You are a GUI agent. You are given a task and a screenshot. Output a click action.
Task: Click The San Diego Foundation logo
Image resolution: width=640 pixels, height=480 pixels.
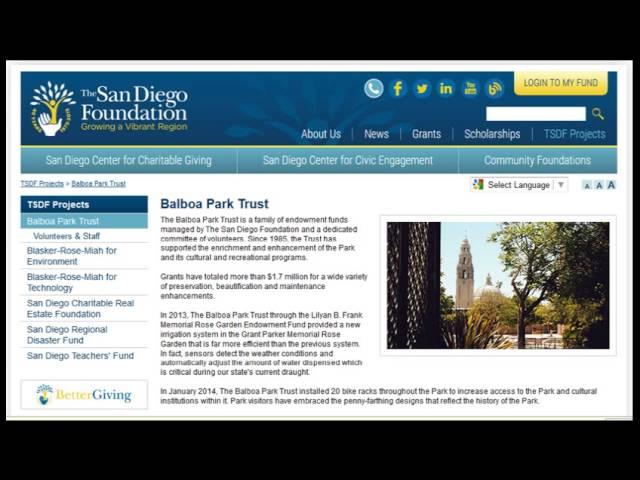point(109,109)
